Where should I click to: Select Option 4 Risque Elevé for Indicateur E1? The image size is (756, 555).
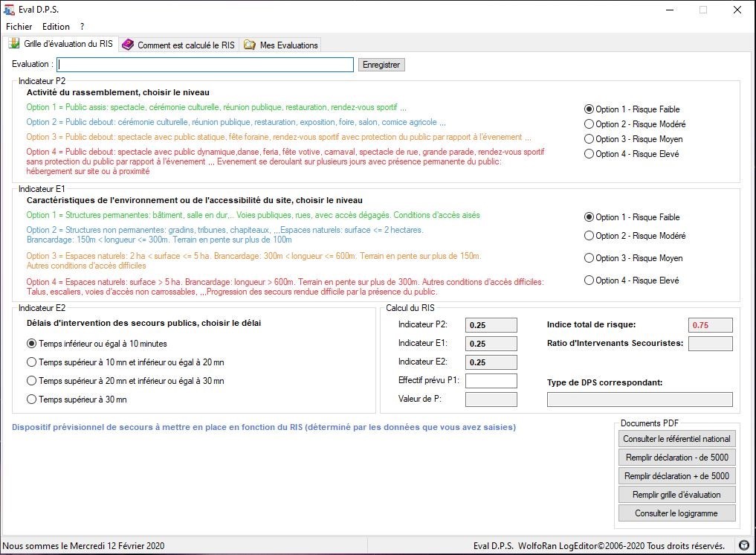pos(589,280)
